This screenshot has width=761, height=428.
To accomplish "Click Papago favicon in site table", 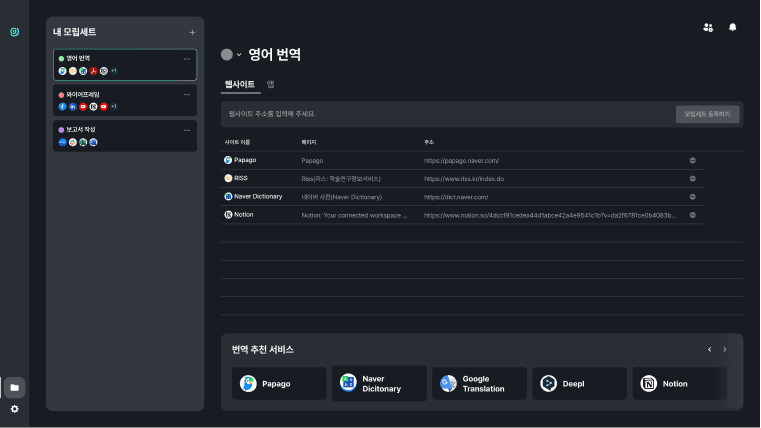I will pos(228,160).
